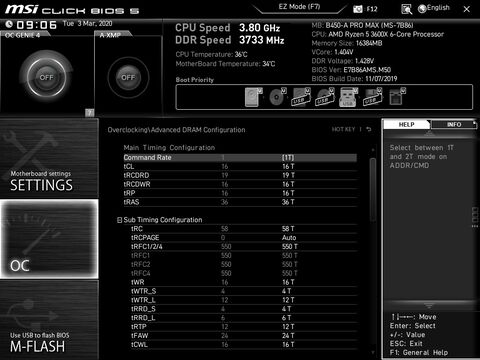Screen dimensions: 480x360
Task: Select the USB floppy boot icon
Action: tap(373, 97)
